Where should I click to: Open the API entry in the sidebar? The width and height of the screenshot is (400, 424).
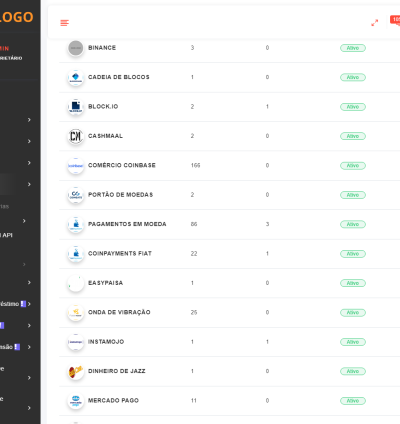(7, 235)
